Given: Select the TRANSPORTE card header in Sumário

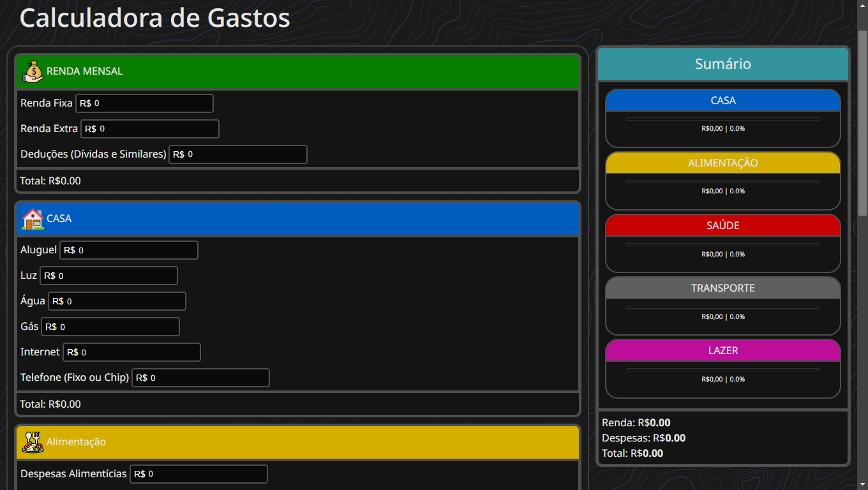Looking at the screenshot, I should tap(723, 288).
